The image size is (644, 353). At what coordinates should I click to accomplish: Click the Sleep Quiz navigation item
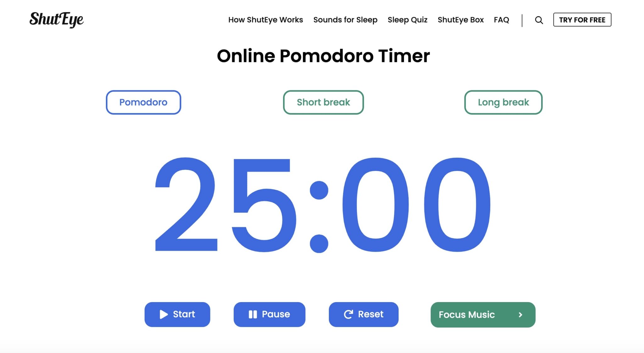point(407,20)
